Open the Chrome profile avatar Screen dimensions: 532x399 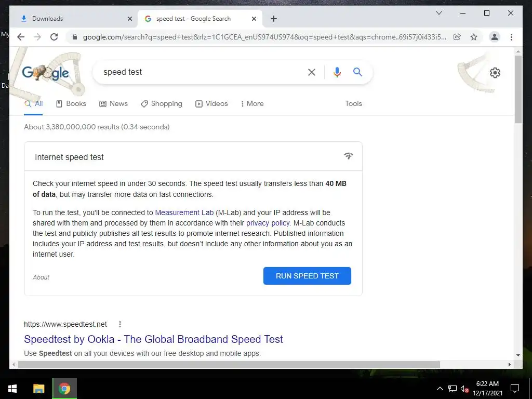point(495,37)
